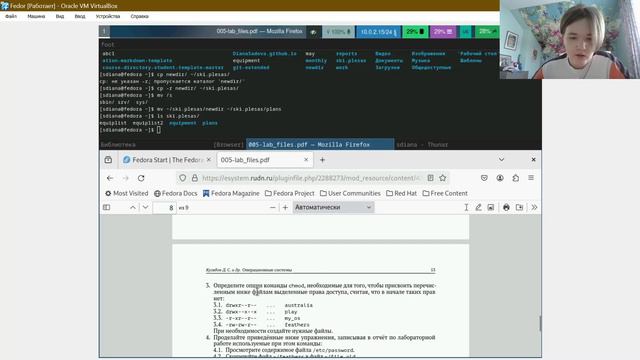Screen dimensions: 640x360
Task: Open a new Firefox tab
Action: pyautogui.click(x=322, y=160)
